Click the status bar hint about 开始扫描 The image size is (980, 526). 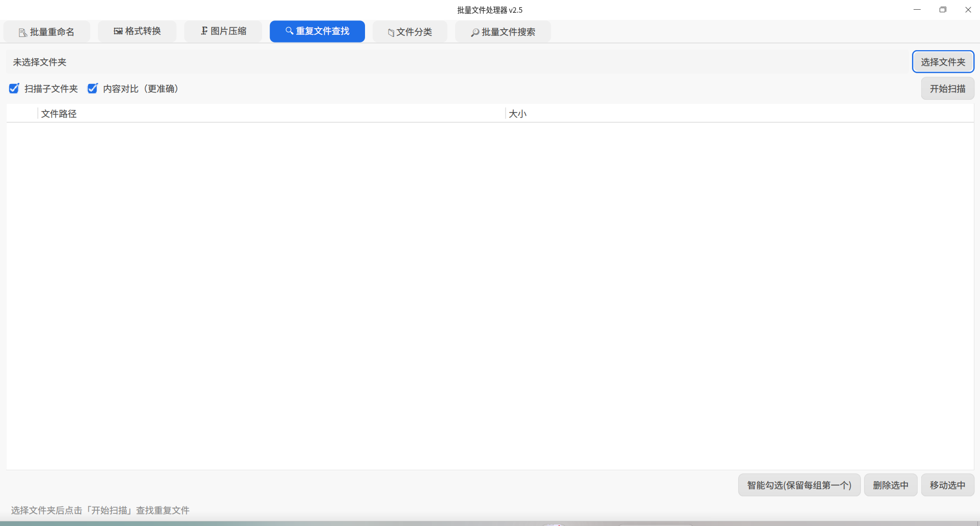(100, 510)
